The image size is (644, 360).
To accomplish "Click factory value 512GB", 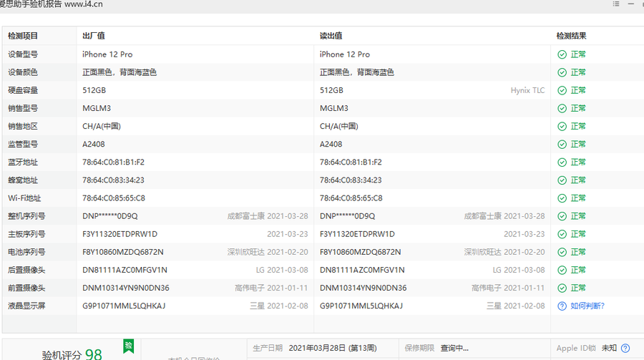I will [x=94, y=90].
